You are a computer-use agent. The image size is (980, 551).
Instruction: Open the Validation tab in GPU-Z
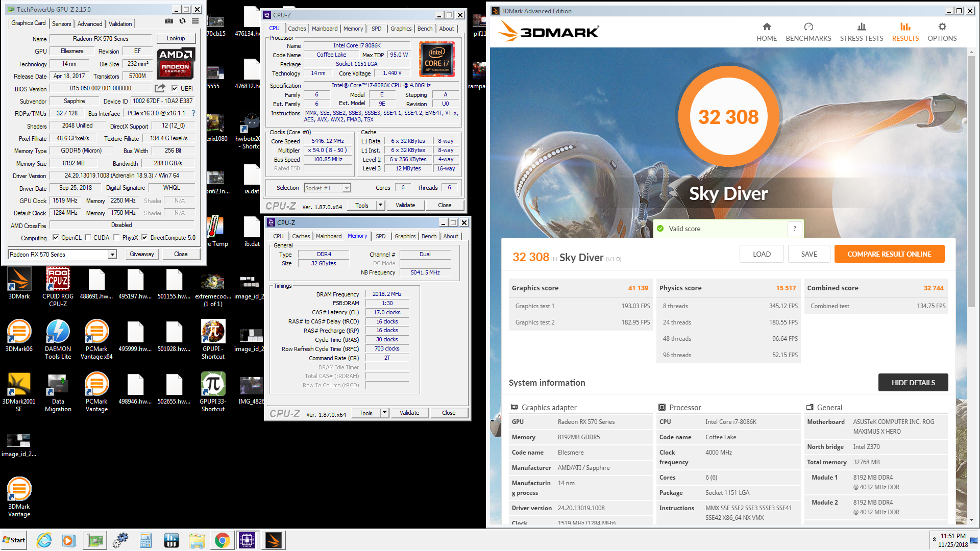[120, 24]
